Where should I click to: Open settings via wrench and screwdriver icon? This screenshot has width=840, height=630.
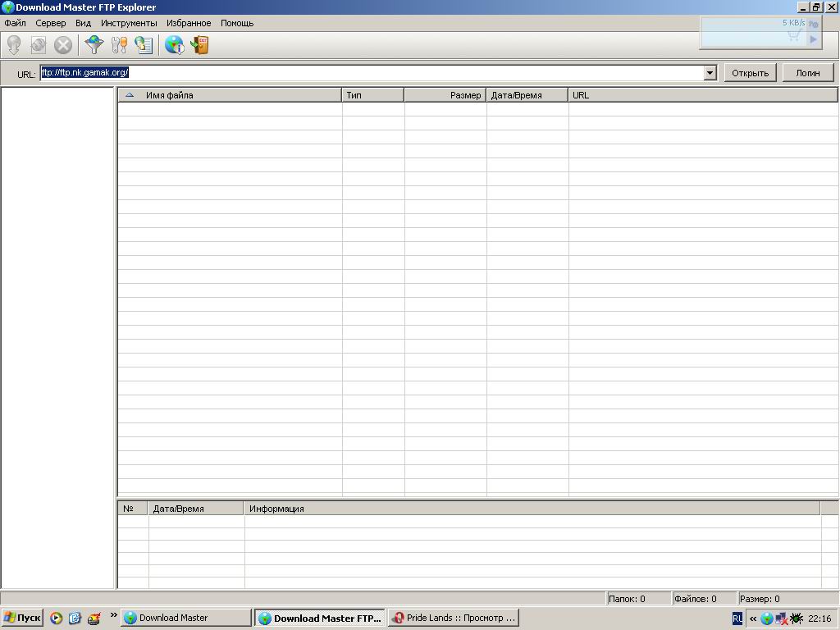click(x=119, y=45)
